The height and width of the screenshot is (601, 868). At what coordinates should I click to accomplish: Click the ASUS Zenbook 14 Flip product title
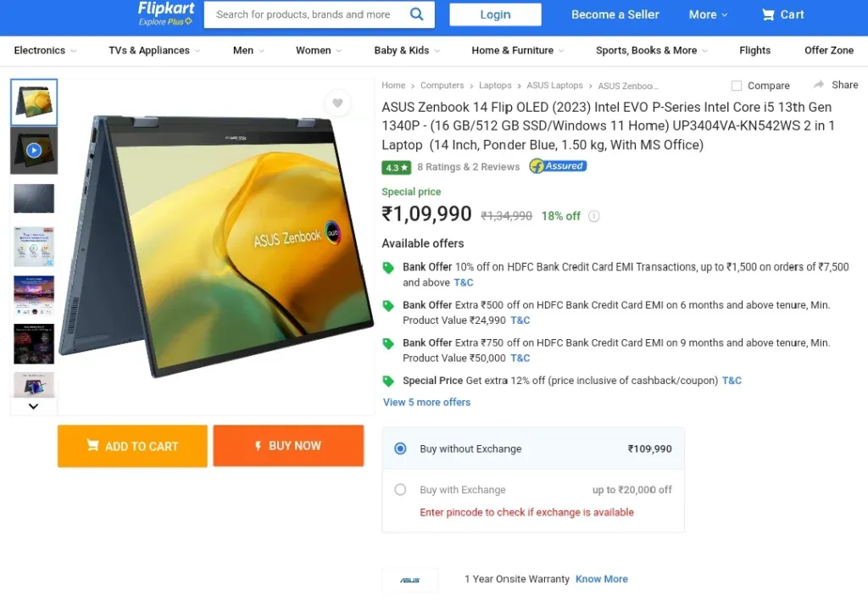[x=608, y=125]
